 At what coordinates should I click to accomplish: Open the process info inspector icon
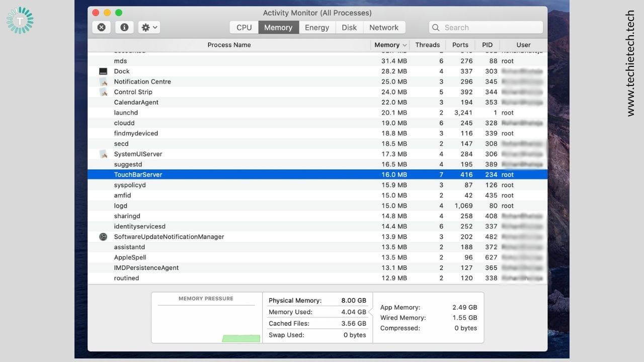tap(124, 27)
